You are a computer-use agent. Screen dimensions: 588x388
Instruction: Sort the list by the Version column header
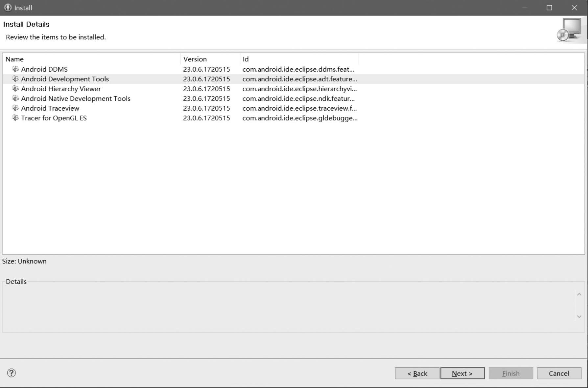coord(210,59)
